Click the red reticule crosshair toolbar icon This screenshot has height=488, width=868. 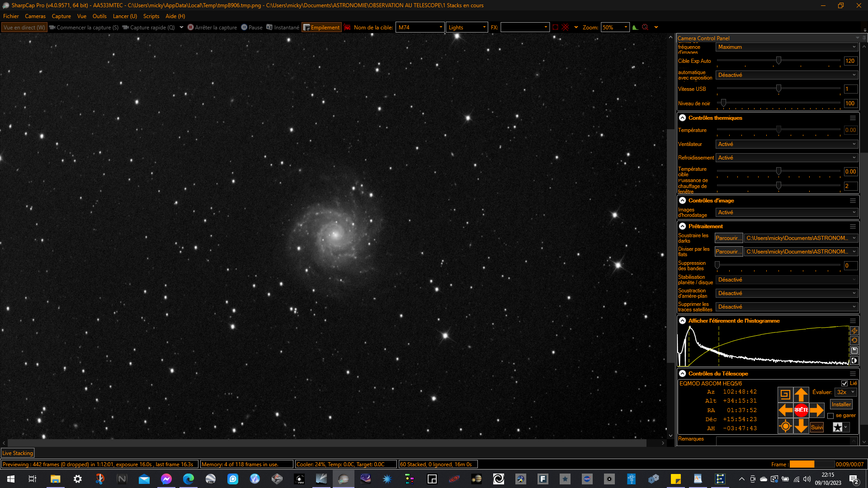(565, 28)
